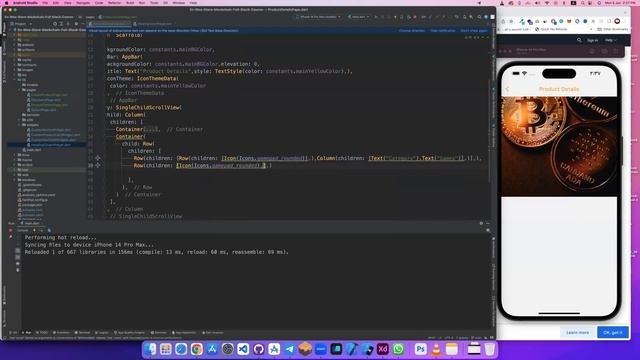The height and width of the screenshot is (360, 640).
Task: Click the gutter widget icon on line 37
Action: pos(98,158)
